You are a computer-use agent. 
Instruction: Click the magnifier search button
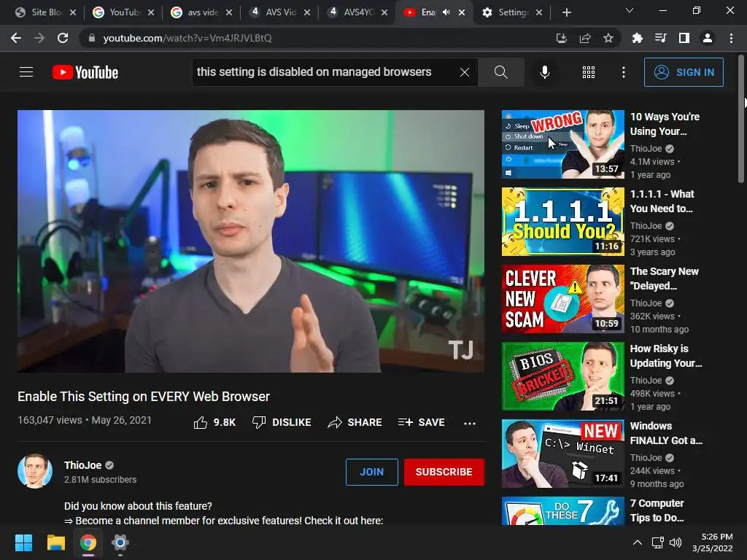pyautogui.click(x=500, y=72)
